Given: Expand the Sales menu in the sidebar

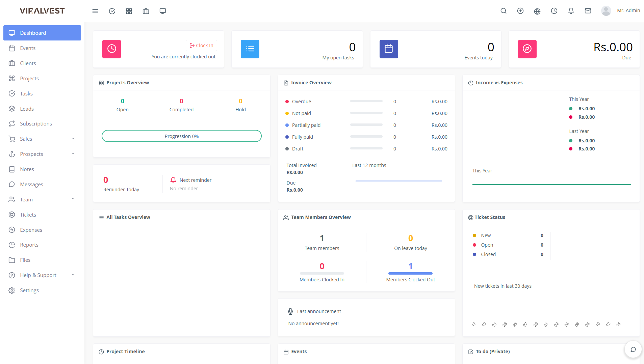Looking at the screenshot, I should point(42,139).
